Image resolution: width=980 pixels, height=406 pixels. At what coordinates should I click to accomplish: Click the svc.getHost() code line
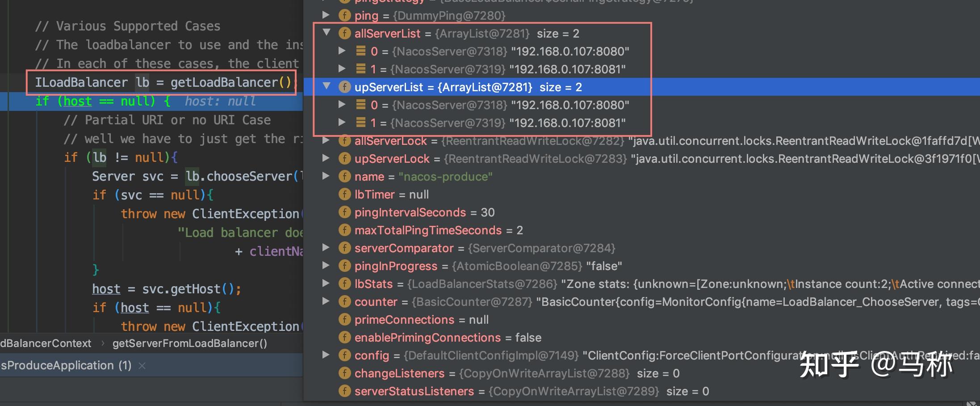pos(167,289)
